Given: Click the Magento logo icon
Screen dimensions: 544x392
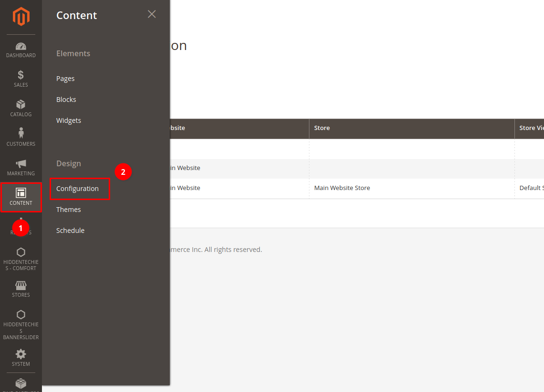Looking at the screenshot, I should pos(21,16).
